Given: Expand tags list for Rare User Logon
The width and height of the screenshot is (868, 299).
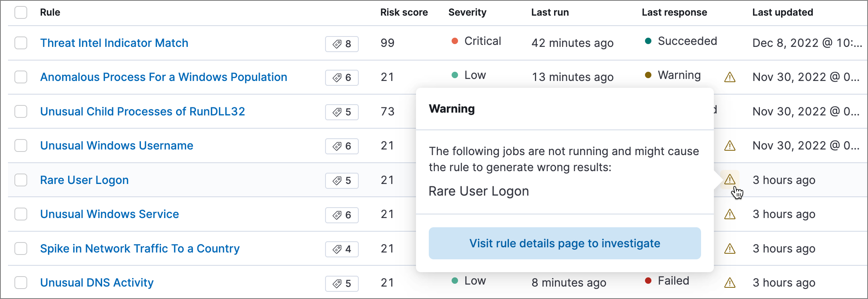Looking at the screenshot, I should [x=342, y=181].
